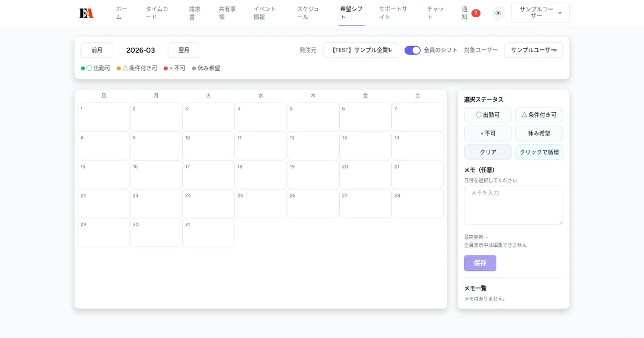This screenshot has width=644, height=338.
Task: Select the 休み希望 status button
Action: (x=539, y=133)
